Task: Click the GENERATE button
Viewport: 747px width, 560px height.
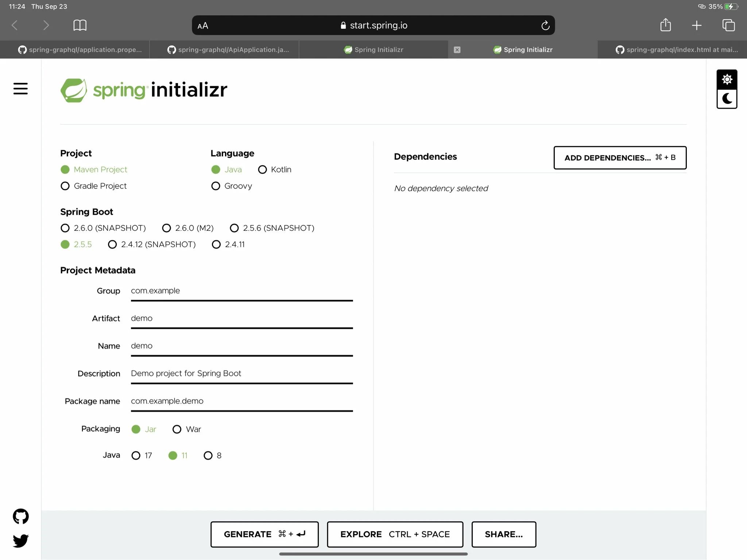Action: [x=264, y=534]
